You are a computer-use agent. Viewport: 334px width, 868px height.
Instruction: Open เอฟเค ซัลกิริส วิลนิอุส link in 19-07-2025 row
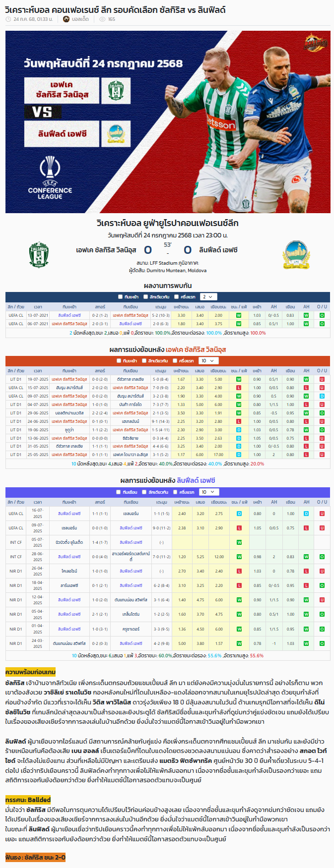coord(69,379)
